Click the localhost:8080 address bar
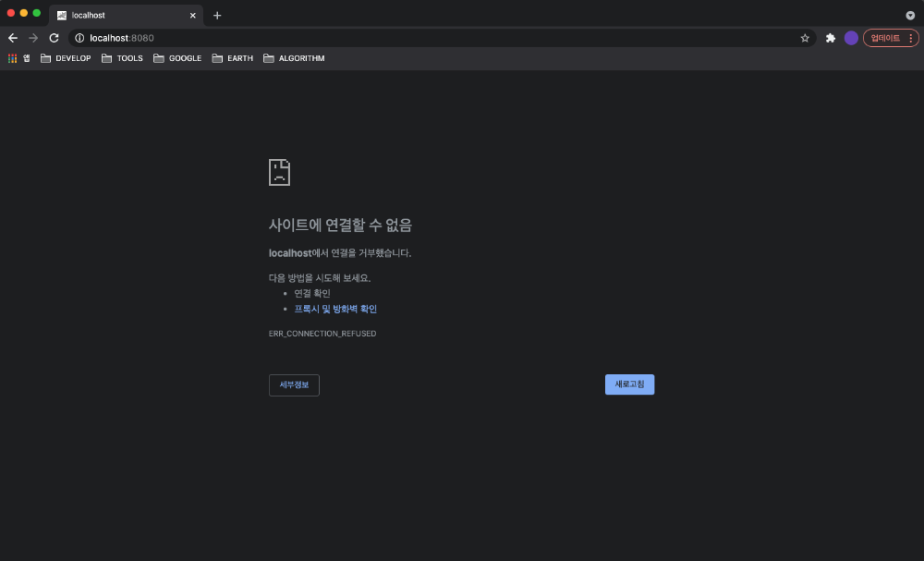 (442, 38)
